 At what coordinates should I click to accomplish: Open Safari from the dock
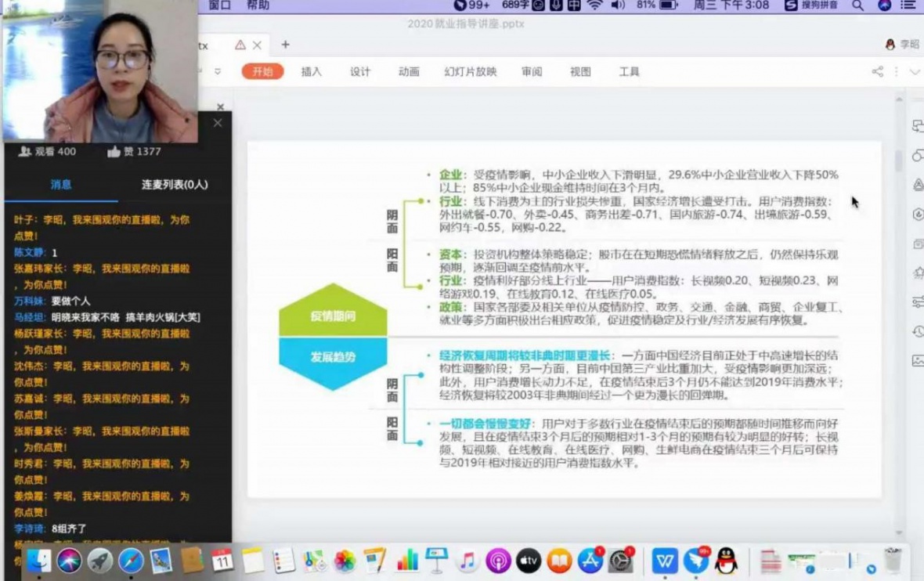[131, 561]
